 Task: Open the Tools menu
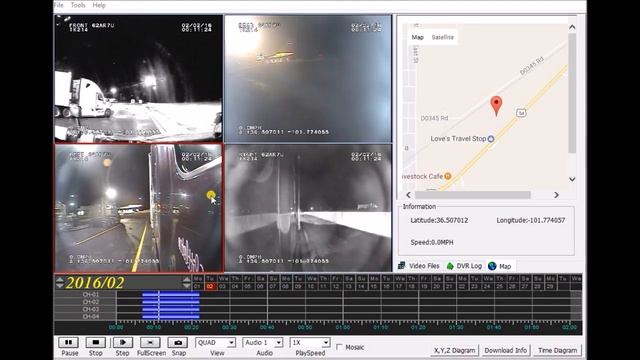pos(78,5)
